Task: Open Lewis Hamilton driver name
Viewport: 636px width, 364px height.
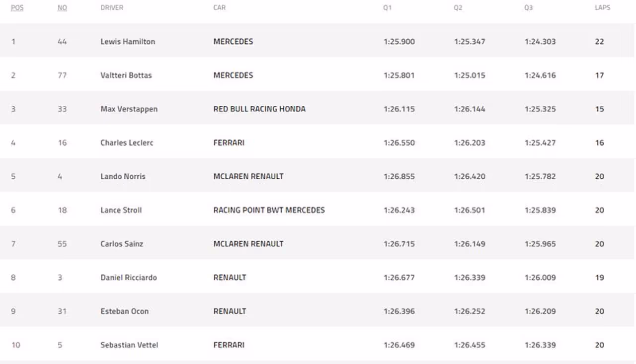Action: pos(128,42)
